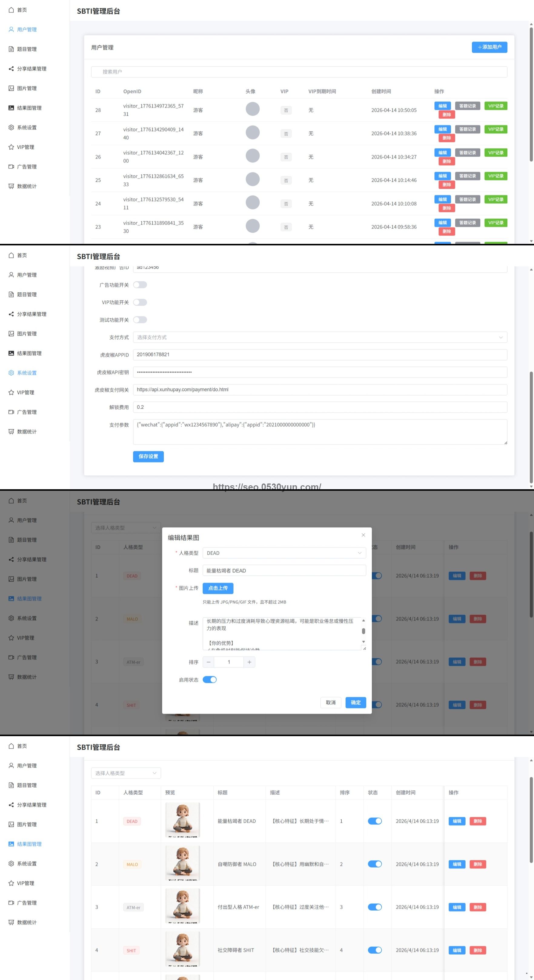Toggle status switch for 付出型人格 ATM-er row
The width and height of the screenshot is (534, 980).
click(375, 907)
